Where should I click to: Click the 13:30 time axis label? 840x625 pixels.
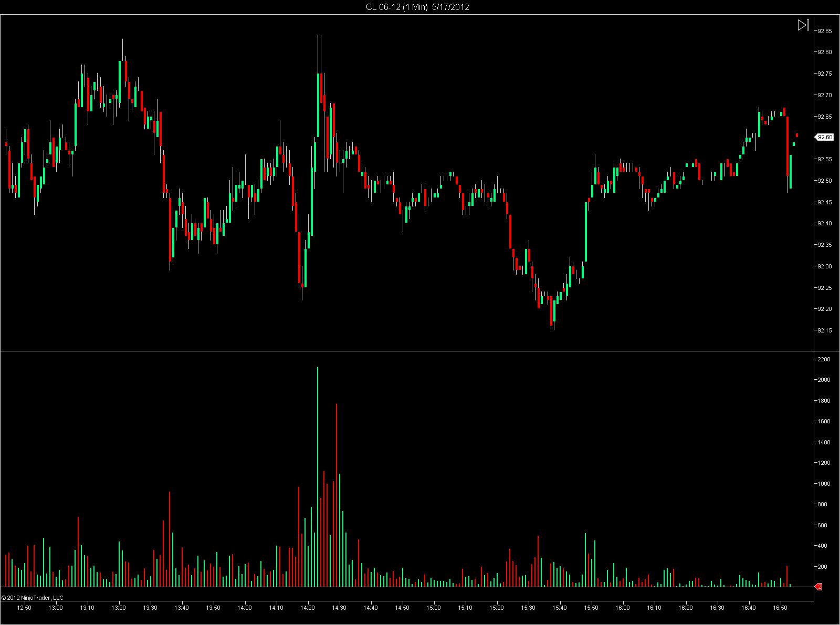[150, 608]
